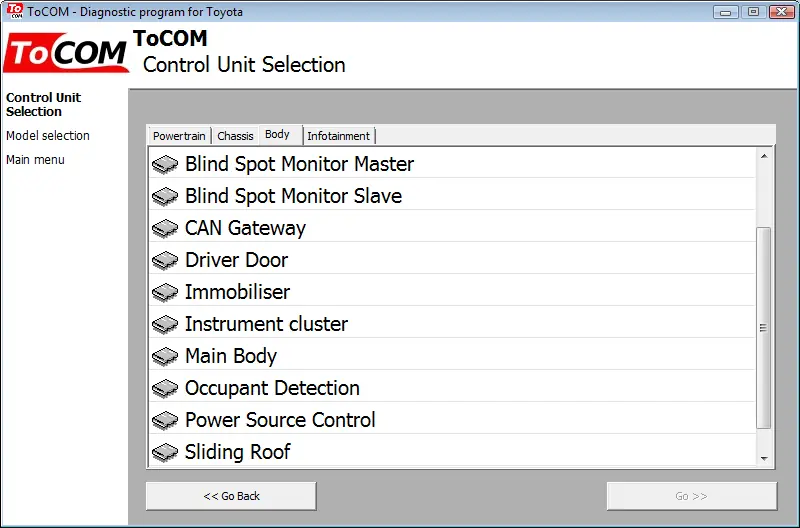Click the Go Back button
The height and width of the screenshot is (528, 800).
231,496
